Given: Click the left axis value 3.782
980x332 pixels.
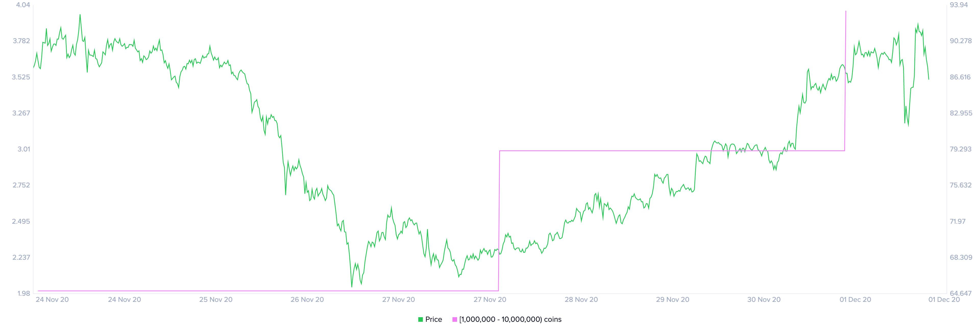Looking at the screenshot, I should pyautogui.click(x=21, y=41).
